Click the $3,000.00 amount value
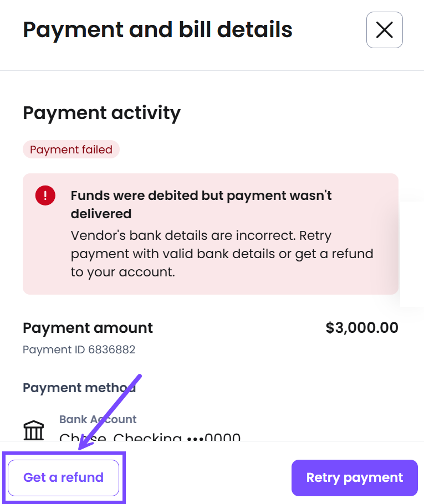This screenshot has width=424, height=504. [x=362, y=328]
